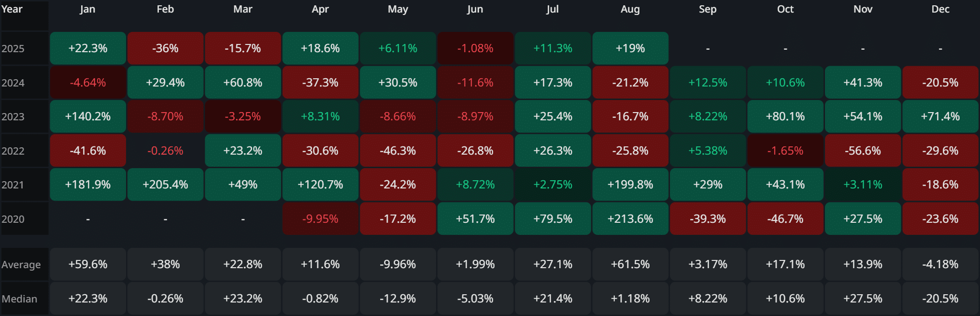The height and width of the screenshot is (316, 980).
Task: Select the Average row label
Action: (x=21, y=265)
